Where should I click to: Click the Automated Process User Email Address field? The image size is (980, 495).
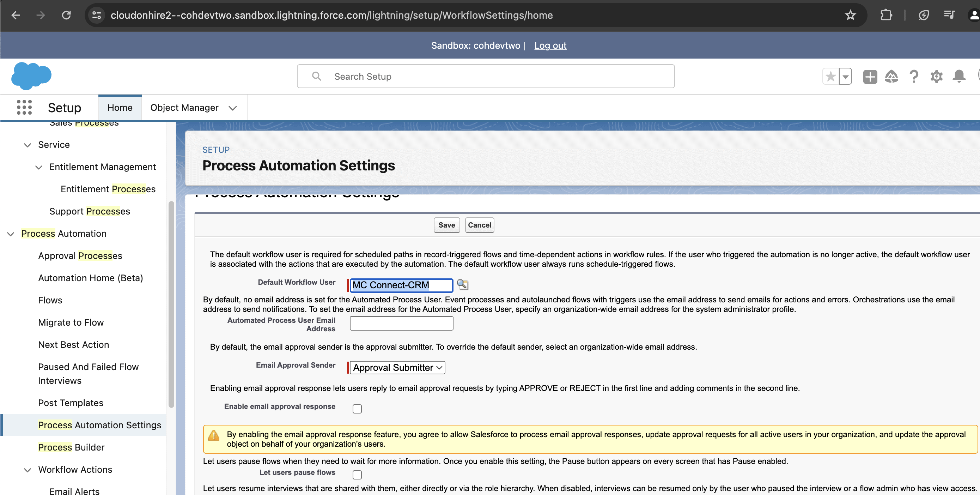click(x=401, y=324)
